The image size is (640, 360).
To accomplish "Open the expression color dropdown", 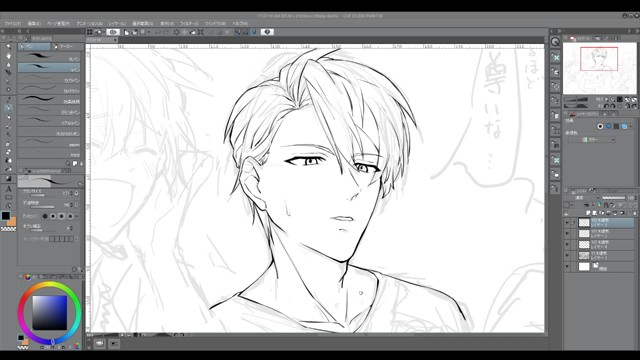I will click(592, 140).
